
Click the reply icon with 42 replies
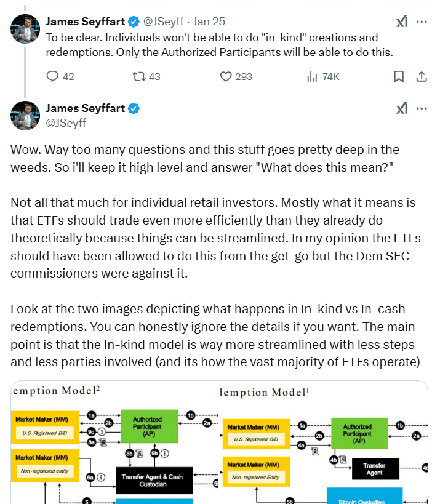[x=54, y=76]
